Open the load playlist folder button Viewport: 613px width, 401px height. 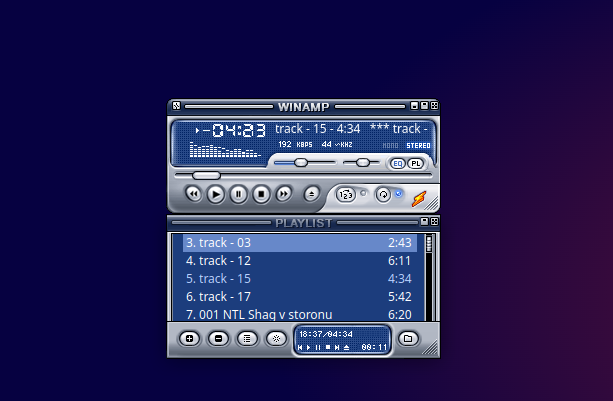[x=407, y=338]
